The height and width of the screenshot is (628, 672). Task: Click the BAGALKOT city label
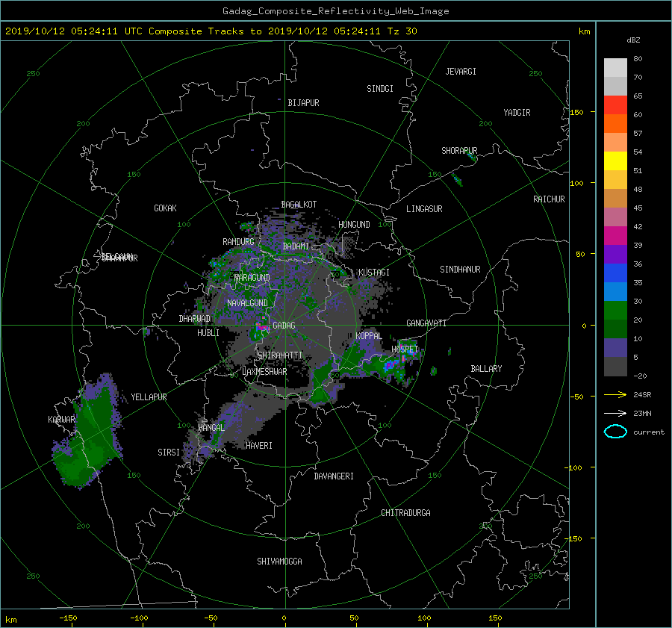pyautogui.click(x=299, y=205)
